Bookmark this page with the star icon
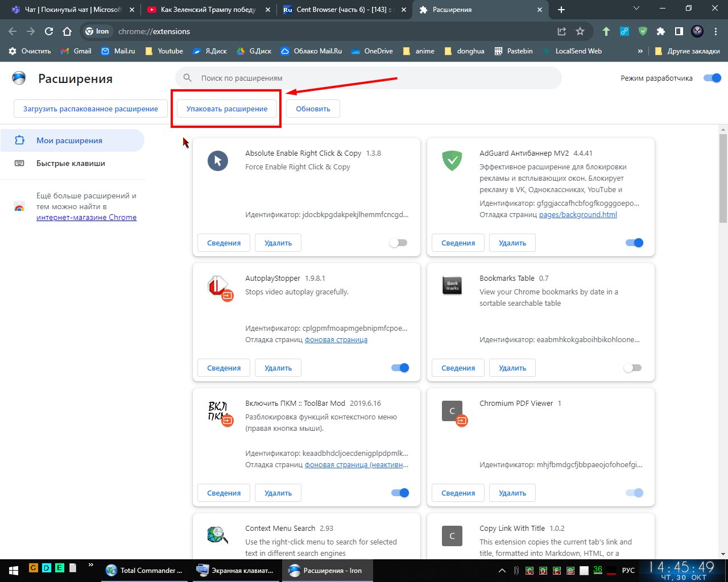728x582 pixels. tap(580, 31)
